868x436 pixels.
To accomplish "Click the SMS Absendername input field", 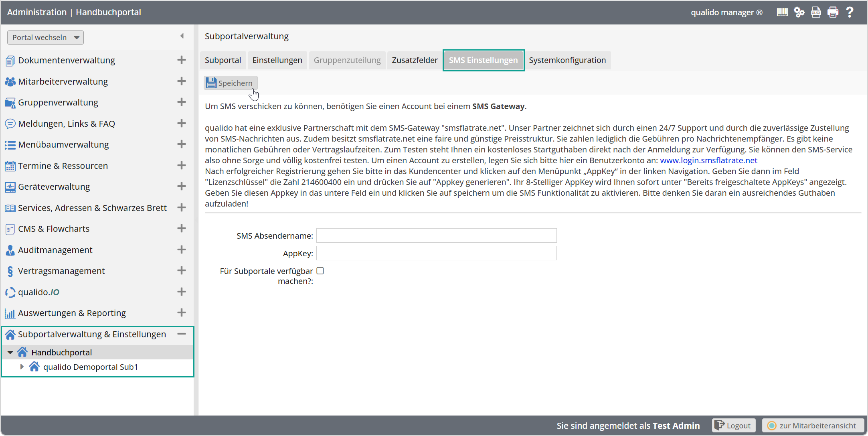I will click(436, 235).
